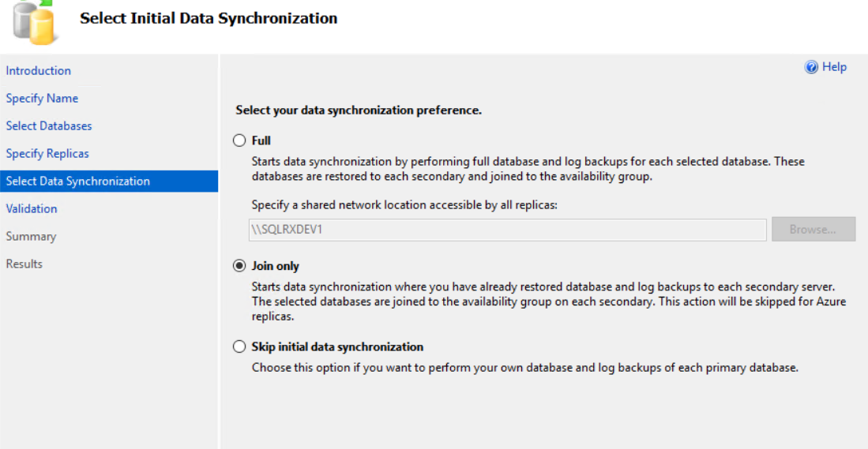
Task: Open the Validation wizard step
Action: [32, 208]
